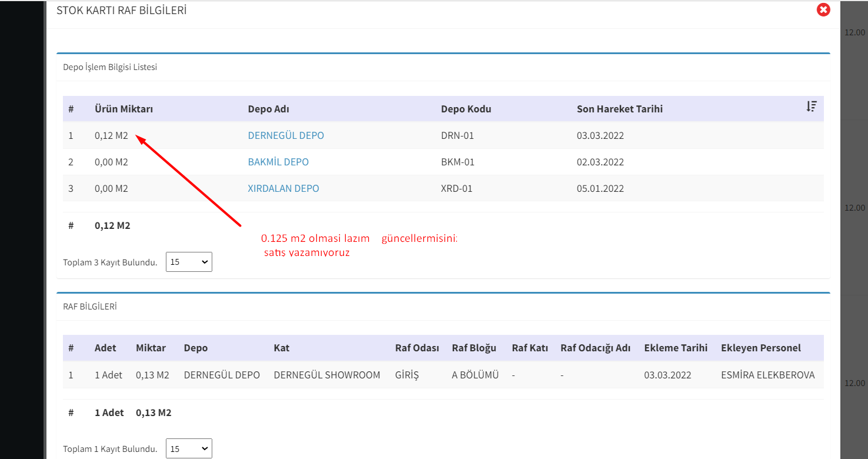Click the Ekleme Tarihi column header
The height and width of the screenshot is (459, 868).
coord(676,348)
